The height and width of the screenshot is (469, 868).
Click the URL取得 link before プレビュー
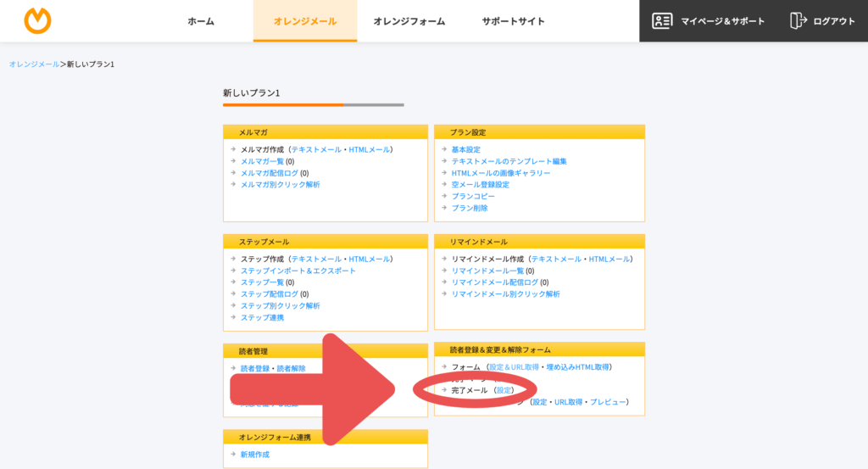[x=568, y=402]
